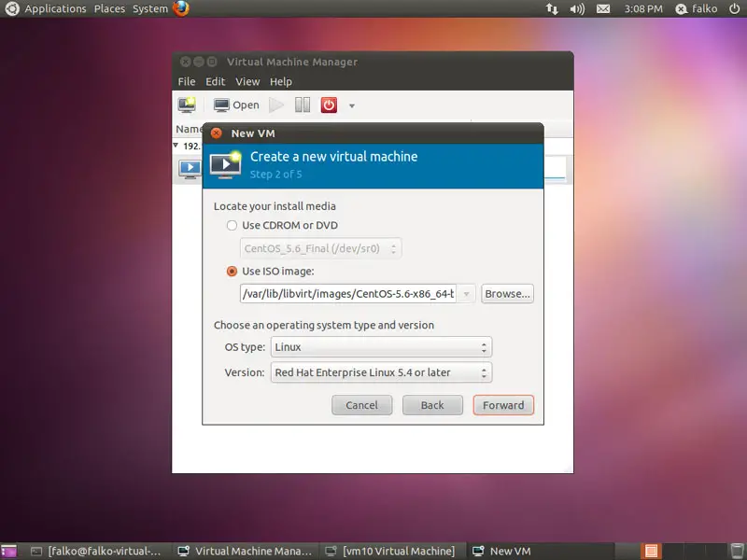The height and width of the screenshot is (560, 747).
Task: Click the Ubuntu logo in the top panel
Action: [11, 8]
